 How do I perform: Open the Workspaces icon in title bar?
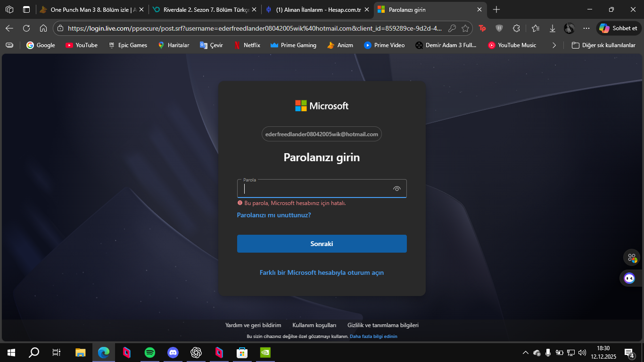9,9
